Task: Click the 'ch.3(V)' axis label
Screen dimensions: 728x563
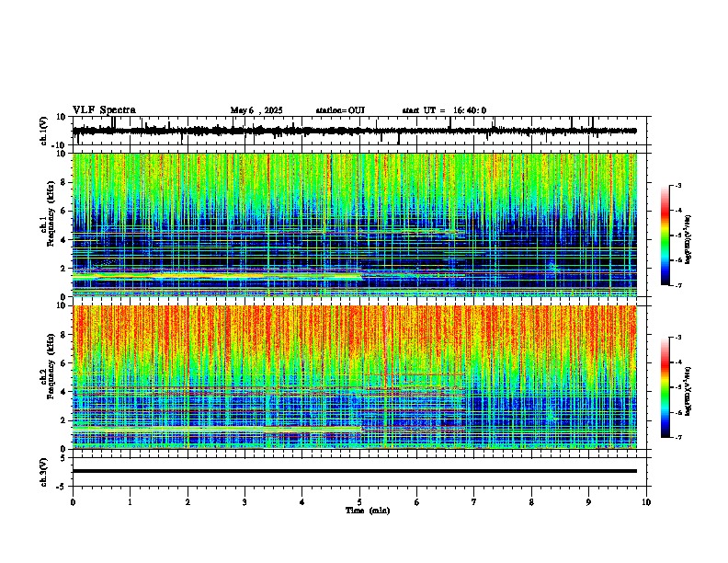Action: [x=44, y=472]
